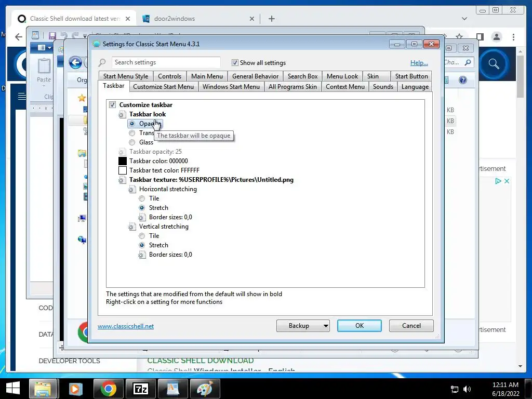Choose Tile under Horizontal stretching
Image resolution: width=532 pixels, height=399 pixels.
pos(142,198)
